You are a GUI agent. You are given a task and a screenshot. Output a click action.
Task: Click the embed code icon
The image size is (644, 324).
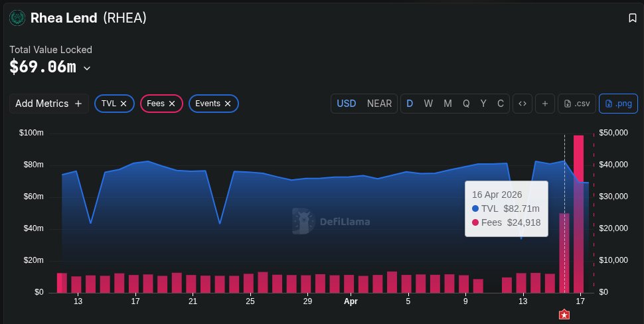[x=523, y=104]
